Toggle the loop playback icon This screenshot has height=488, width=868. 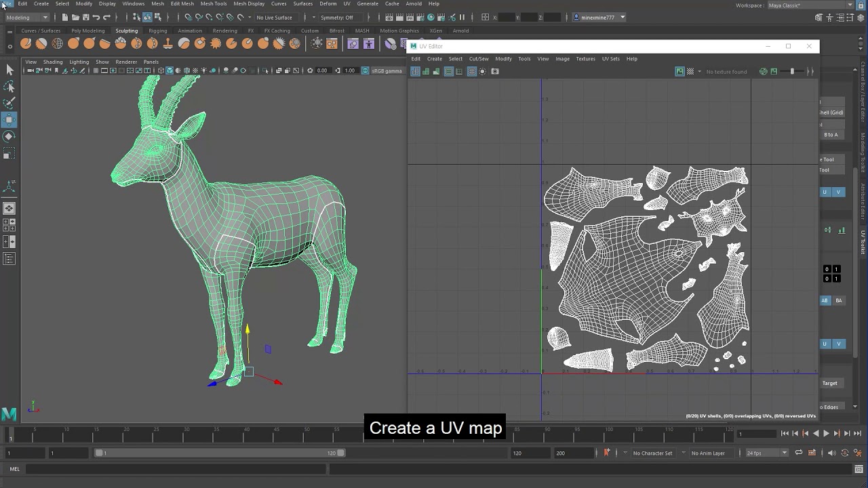(799, 453)
